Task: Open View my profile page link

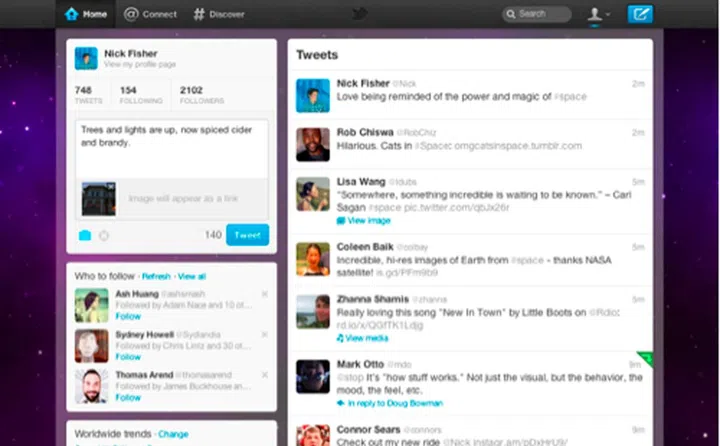Action: (140, 64)
